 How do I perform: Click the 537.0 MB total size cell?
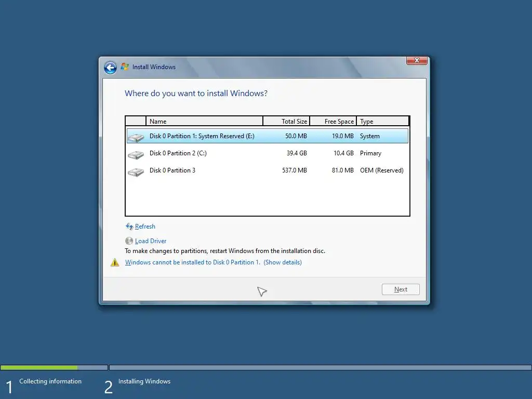(295, 170)
